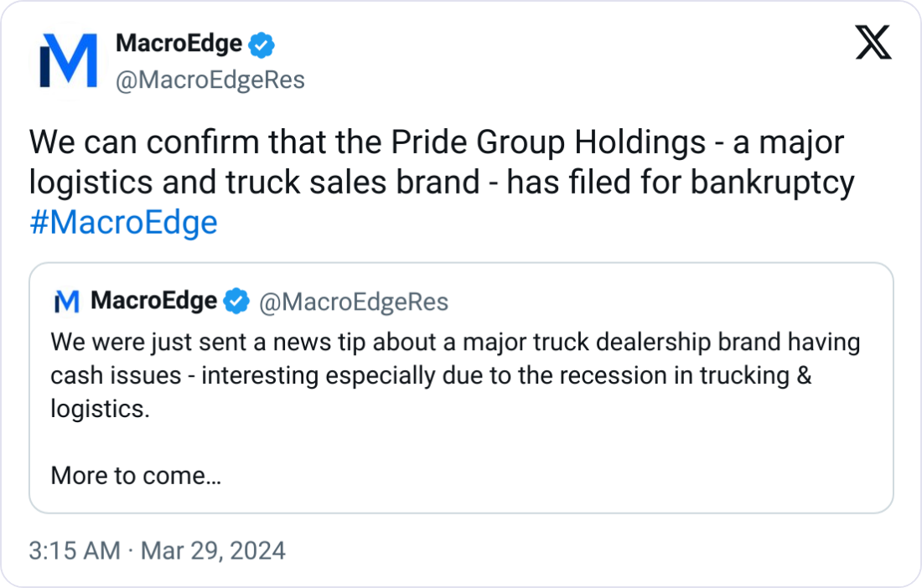Visit the @MacroEdgeRes handle under the main name
This screenshot has height=588, width=922.
[x=210, y=80]
